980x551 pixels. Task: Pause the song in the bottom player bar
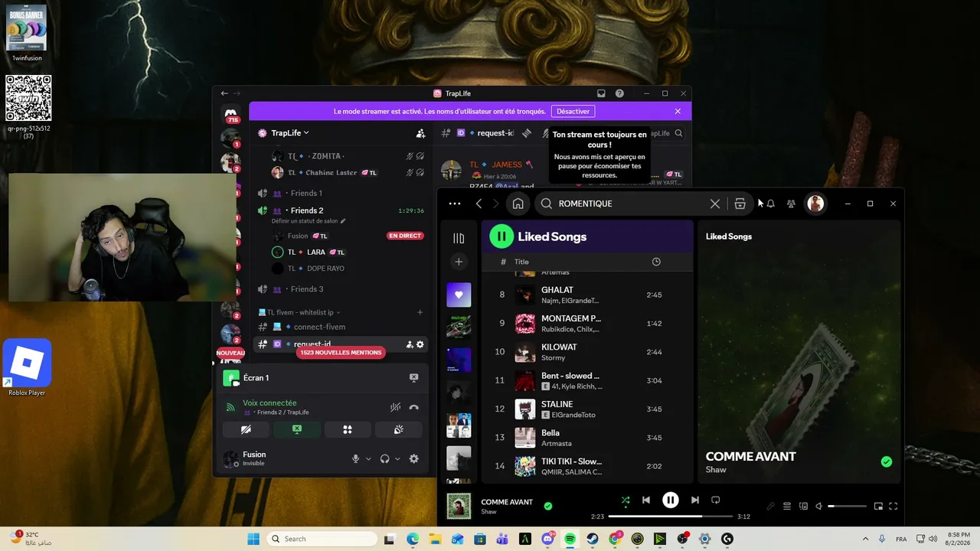[670, 500]
